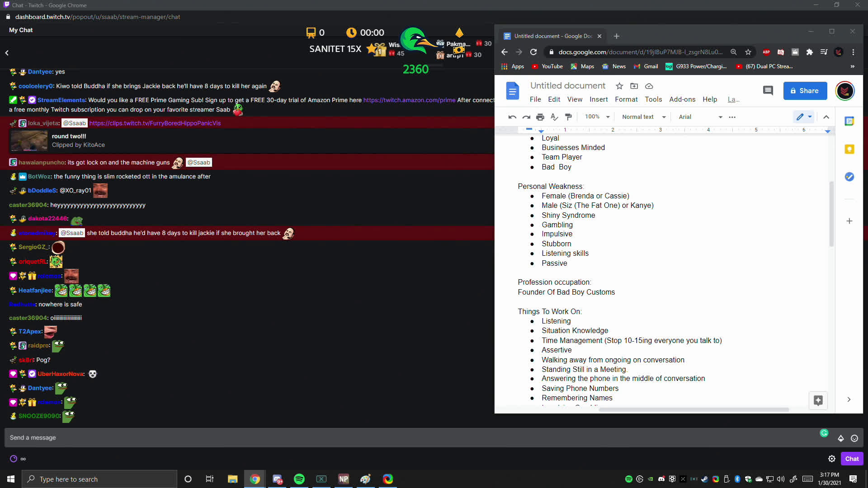868x488 pixels.
Task: Open the Print icon in Docs toolbar
Action: click(x=540, y=117)
